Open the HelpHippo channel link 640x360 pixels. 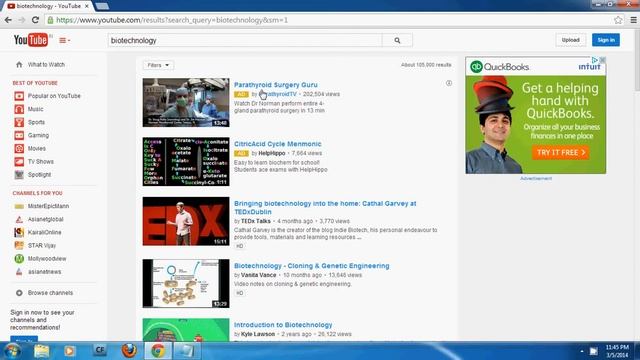(x=272, y=153)
